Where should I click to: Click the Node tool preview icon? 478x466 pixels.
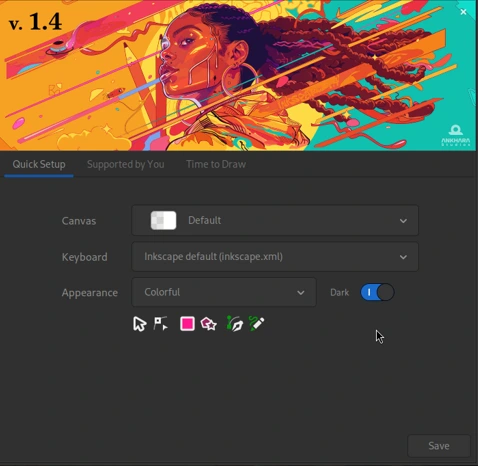(161, 323)
